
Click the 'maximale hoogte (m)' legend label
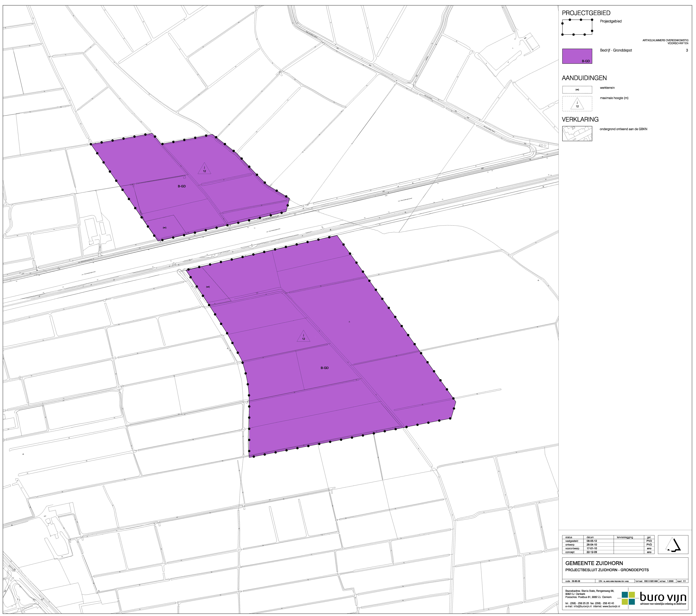pos(614,98)
